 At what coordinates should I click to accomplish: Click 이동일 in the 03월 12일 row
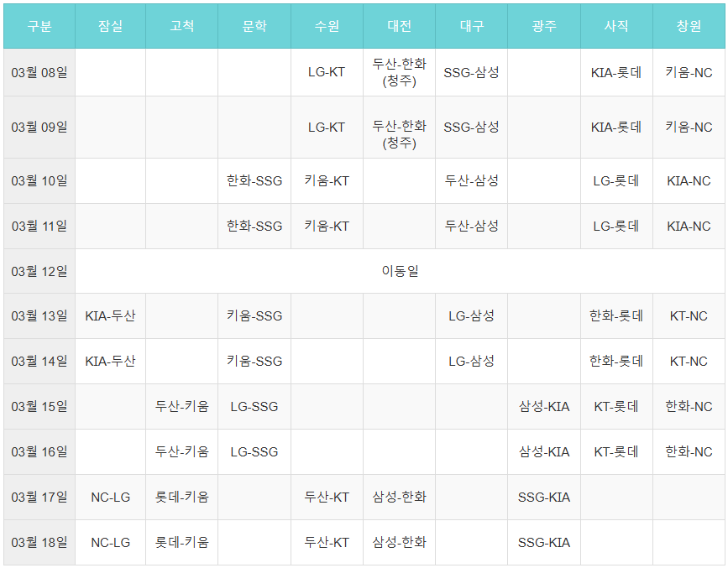[400, 271]
